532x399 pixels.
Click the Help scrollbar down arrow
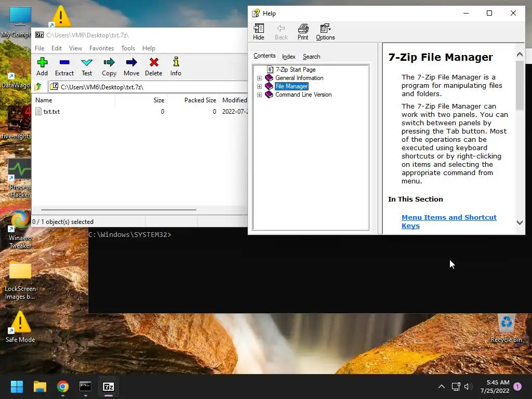click(x=520, y=222)
